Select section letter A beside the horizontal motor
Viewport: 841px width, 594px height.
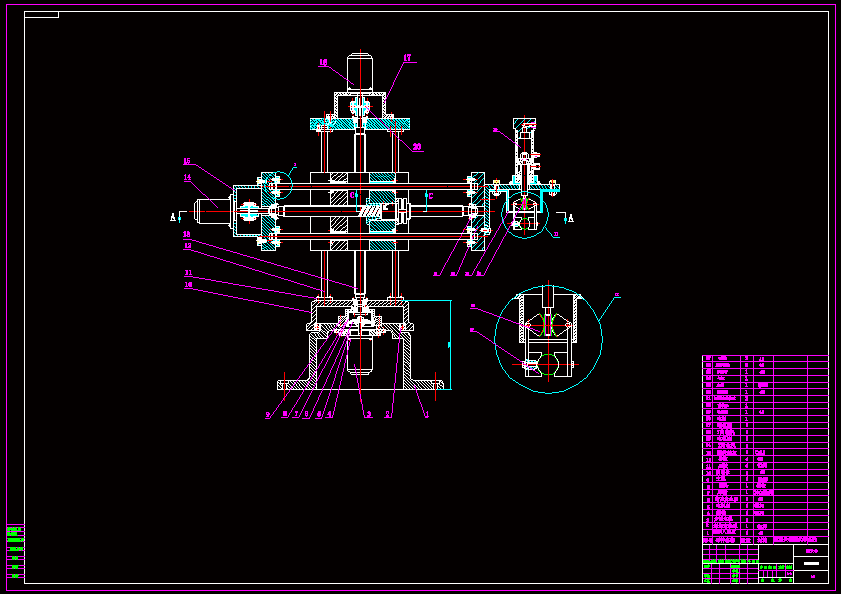pyautogui.click(x=173, y=217)
